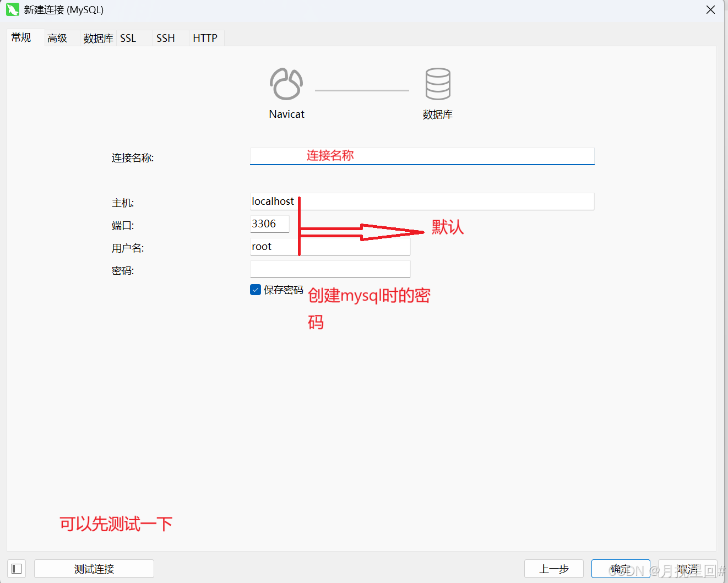This screenshot has width=728, height=583.
Task: Click the 上一步 button
Action: tap(554, 569)
